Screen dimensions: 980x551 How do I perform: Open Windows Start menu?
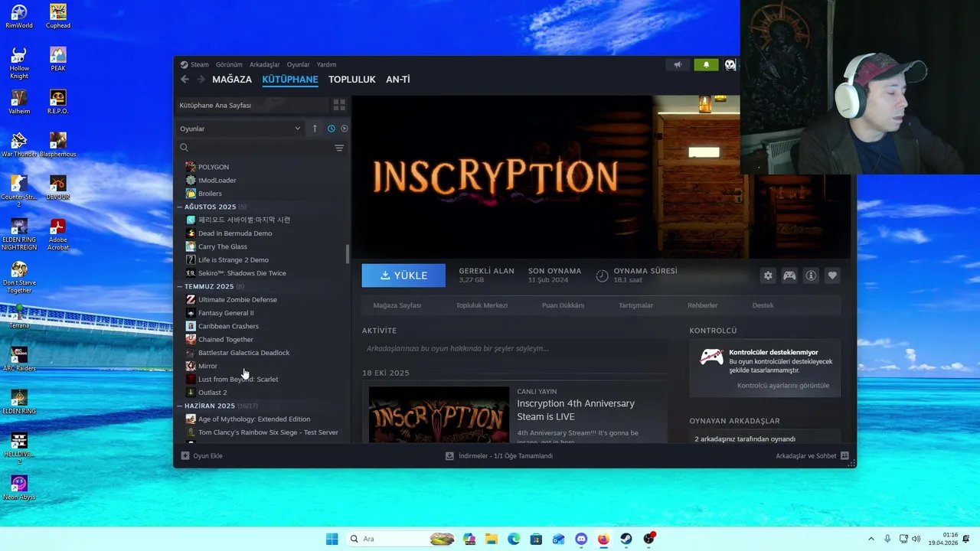(332, 539)
